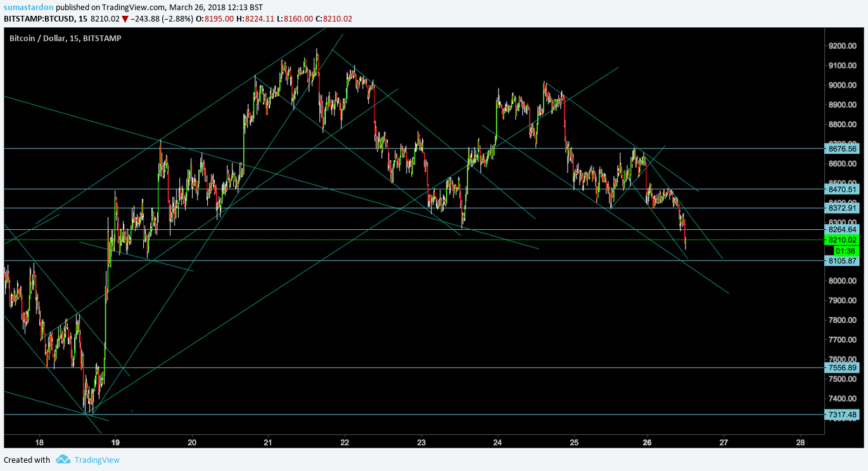868x471 pixels.
Task: Select the 8676.56 price level label
Action: click(842, 149)
